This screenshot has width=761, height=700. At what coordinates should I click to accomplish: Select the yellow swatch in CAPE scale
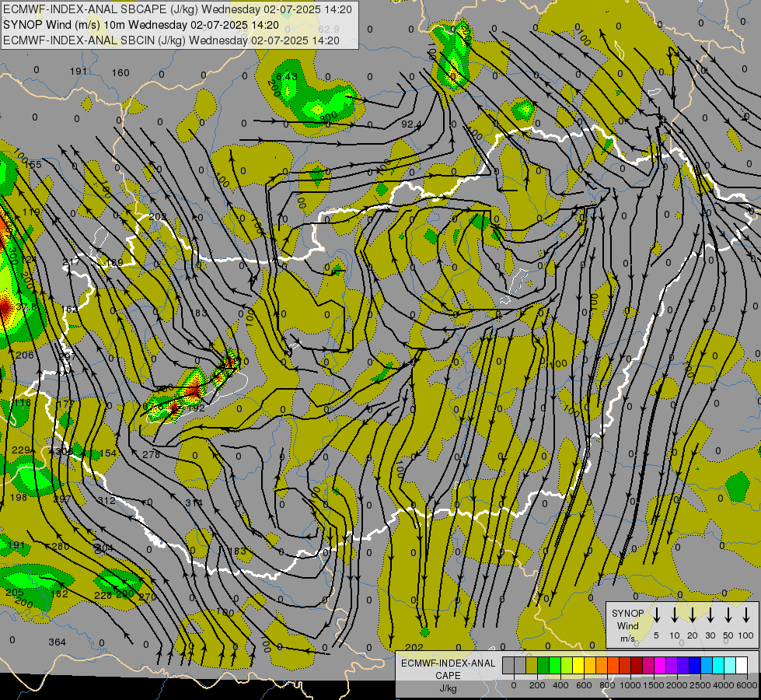click(578, 665)
